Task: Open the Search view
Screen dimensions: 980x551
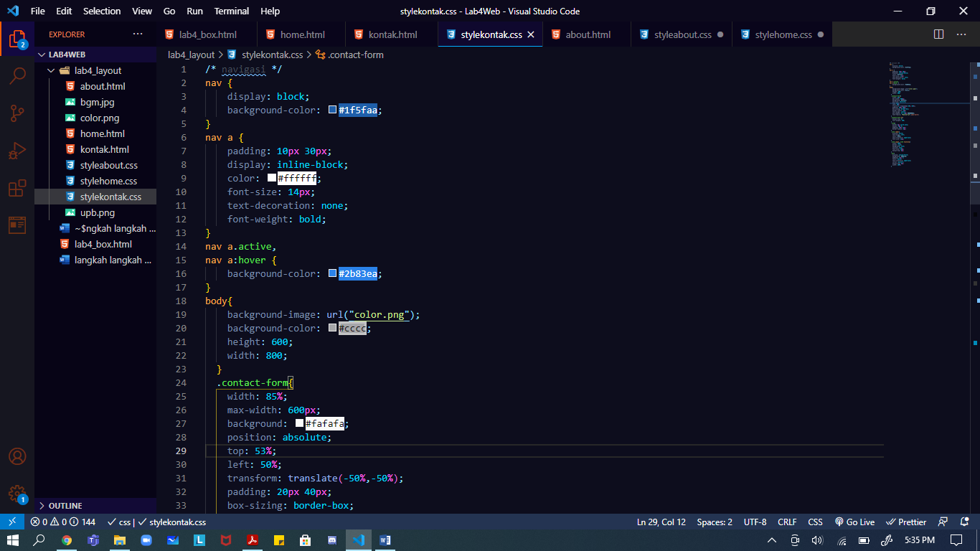Action: click(17, 76)
